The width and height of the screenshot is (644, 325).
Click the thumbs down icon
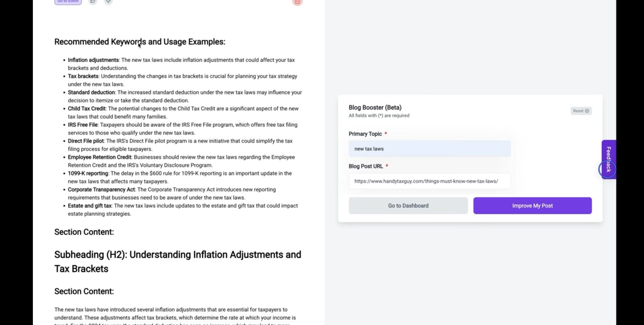point(108,2)
